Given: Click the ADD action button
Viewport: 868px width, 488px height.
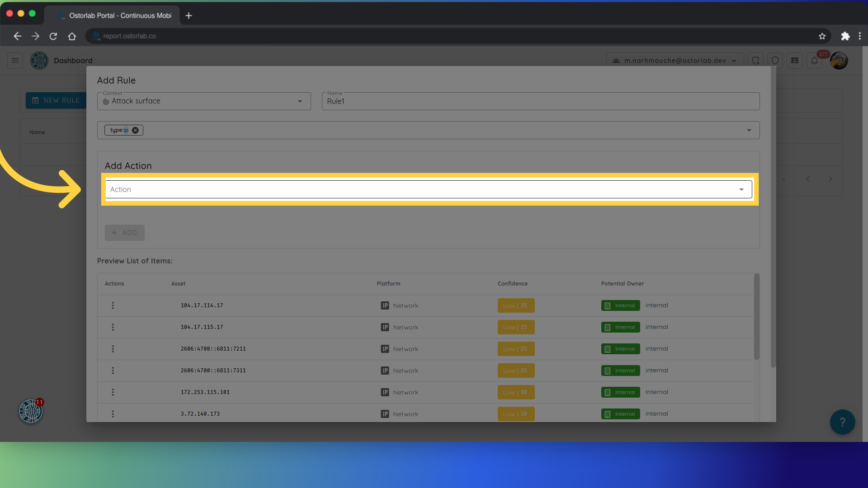Looking at the screenshot, I should (x=125, y=233).
